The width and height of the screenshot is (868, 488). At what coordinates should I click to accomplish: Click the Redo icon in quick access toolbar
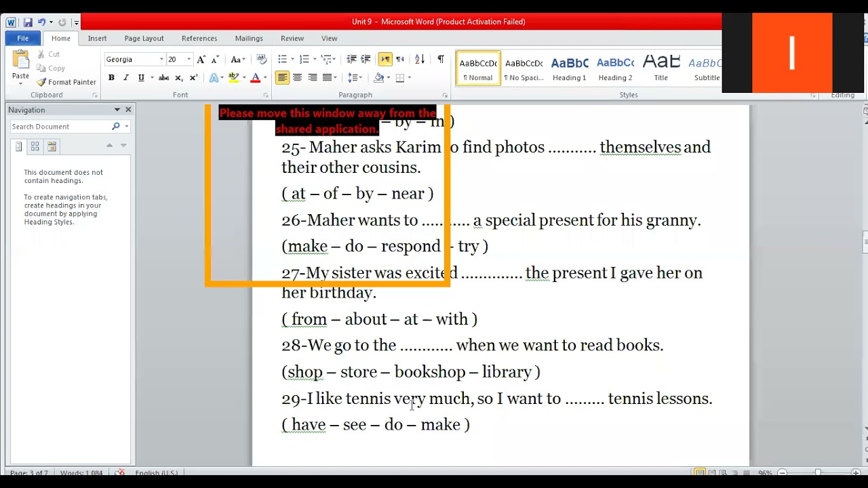point(62,22)
